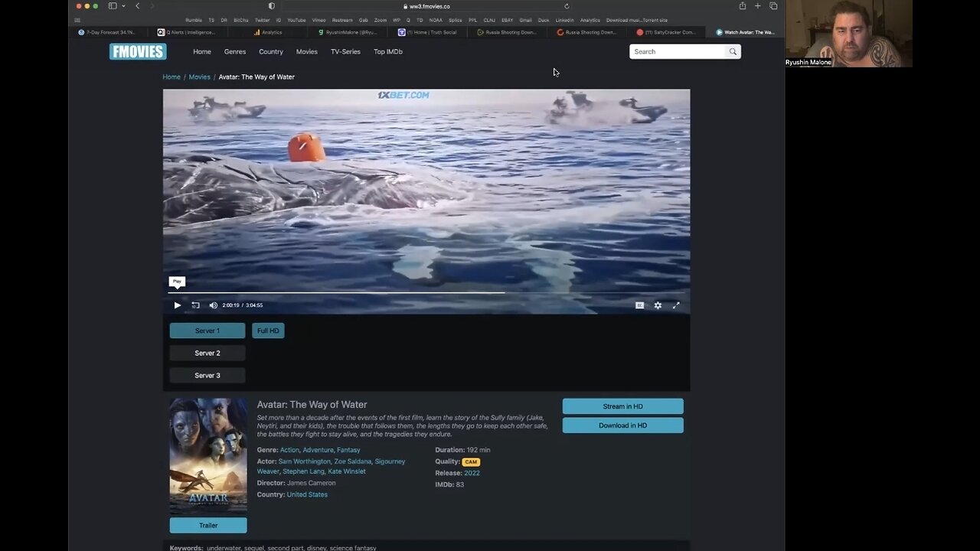The height and width of the screenshot is (551, 980).
Task: Select Server 1
Action: 207,331
